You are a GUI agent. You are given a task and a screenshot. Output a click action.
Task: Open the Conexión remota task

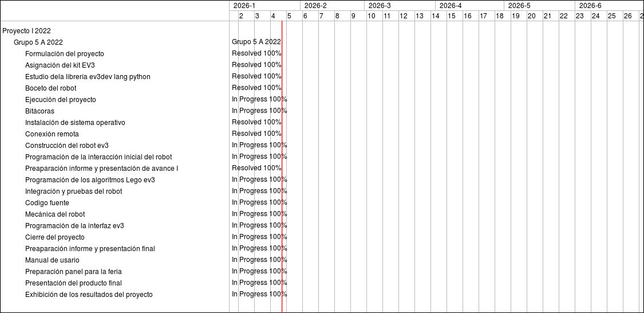coord(52,134)
